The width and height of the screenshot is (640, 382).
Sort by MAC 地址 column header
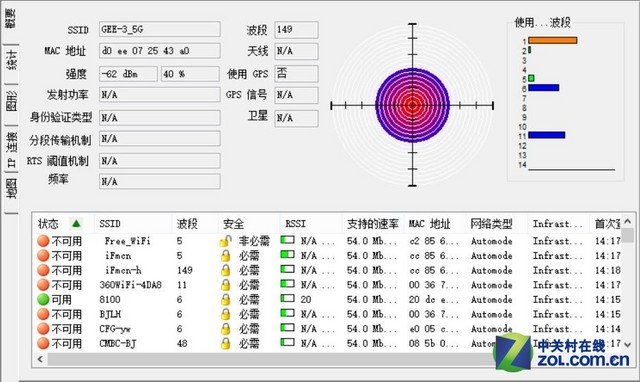[429, 224]
